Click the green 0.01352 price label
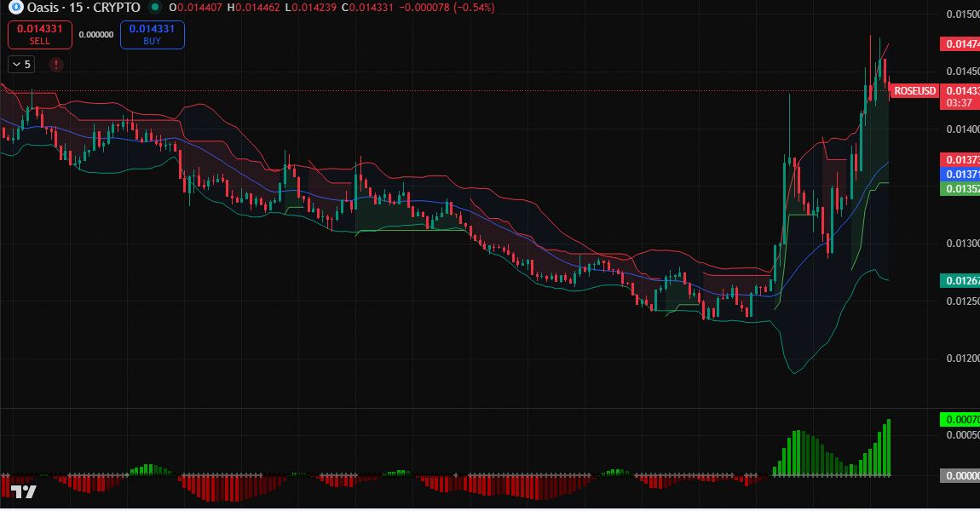Screen dimensions: 980x511 (x=963, y=188)
